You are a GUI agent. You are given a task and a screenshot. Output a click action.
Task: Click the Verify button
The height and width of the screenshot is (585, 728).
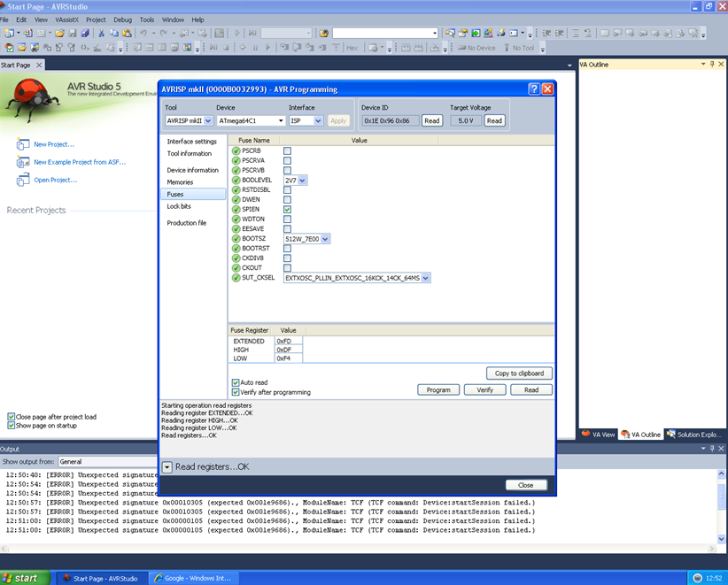[484, 389]
